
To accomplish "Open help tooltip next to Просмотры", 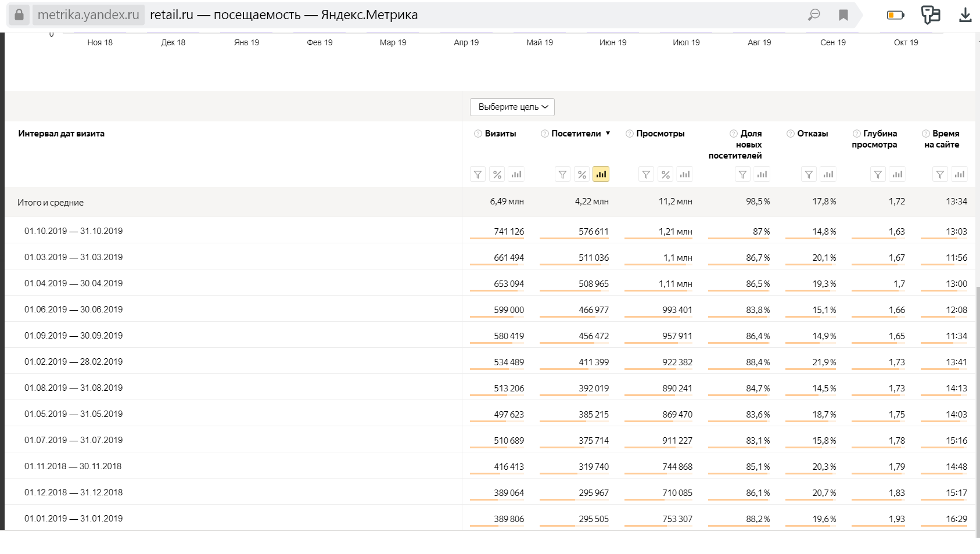I will pos(630,134).
